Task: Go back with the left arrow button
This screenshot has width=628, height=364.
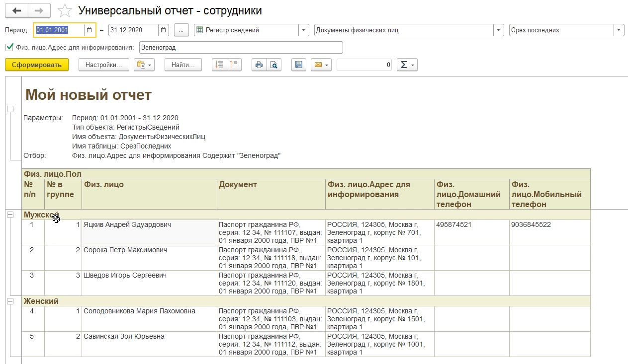Action: click(x=16, y=10)
